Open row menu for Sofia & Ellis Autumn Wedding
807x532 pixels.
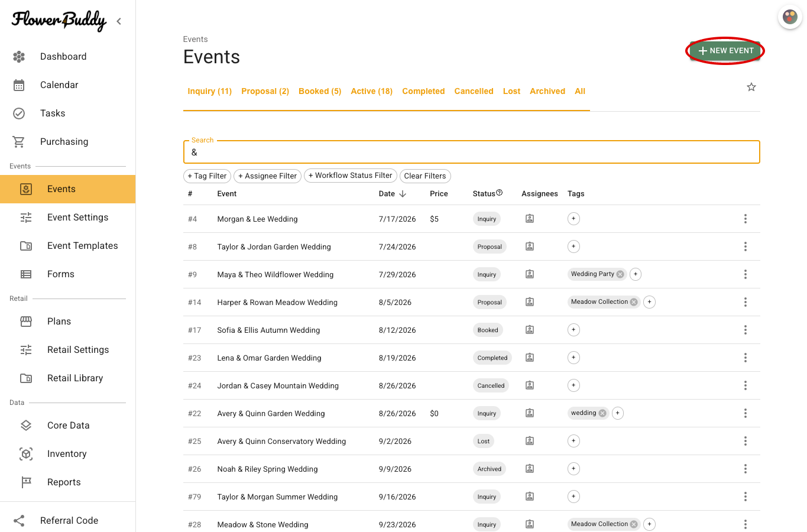point(746,330)
